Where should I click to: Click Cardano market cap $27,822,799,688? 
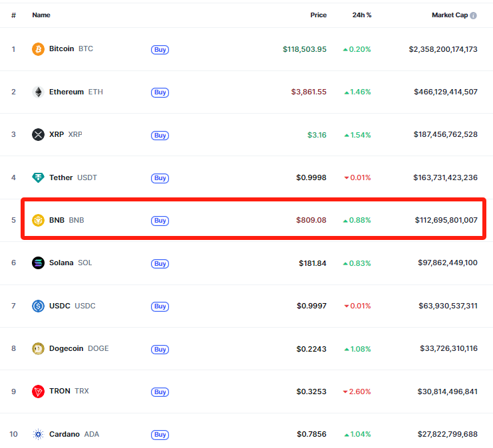coord(447,434)
